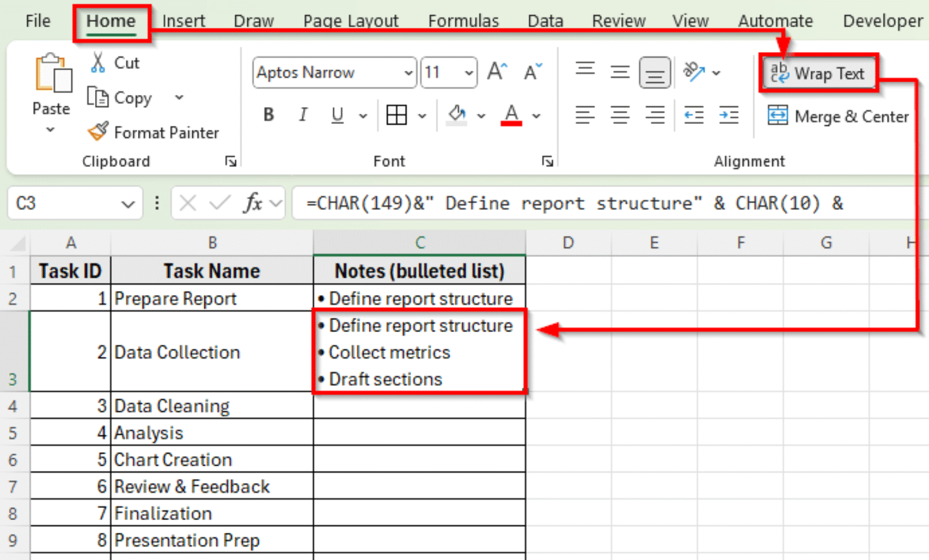This screenshot has width=929, height=560.
Task: Select column C header
Action: 420,243
